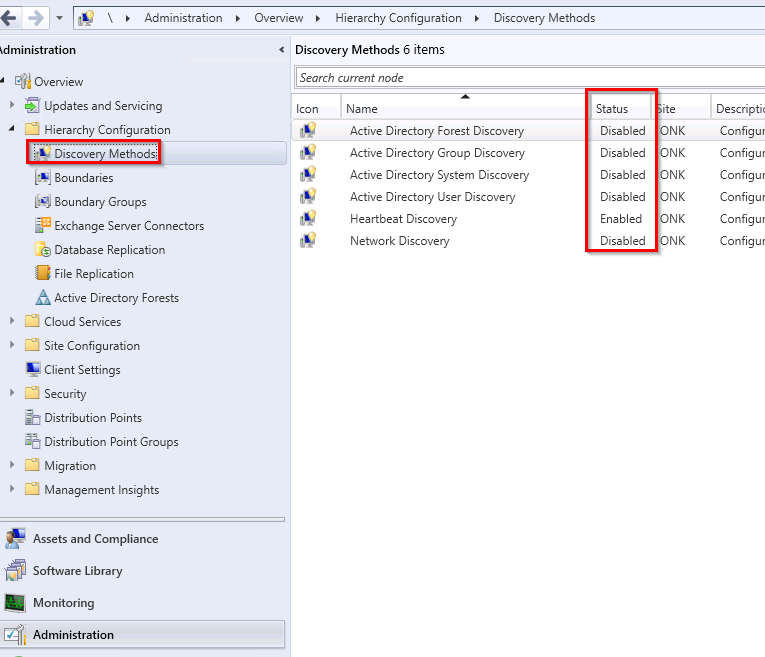This screenshot has width=765, height=657.
Task: Click the Boundaries node icon
Action: 42,178
